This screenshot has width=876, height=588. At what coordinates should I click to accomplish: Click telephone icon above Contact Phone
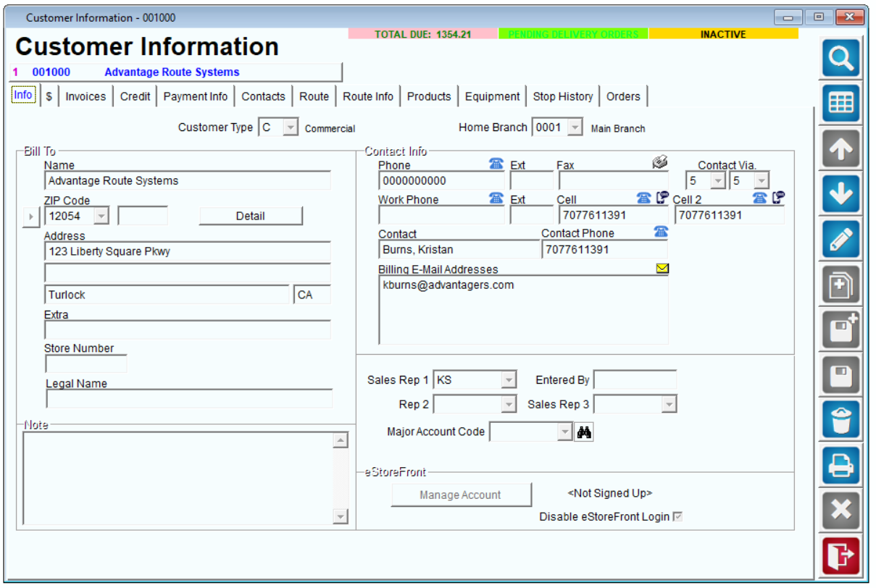tap(660, 232)
